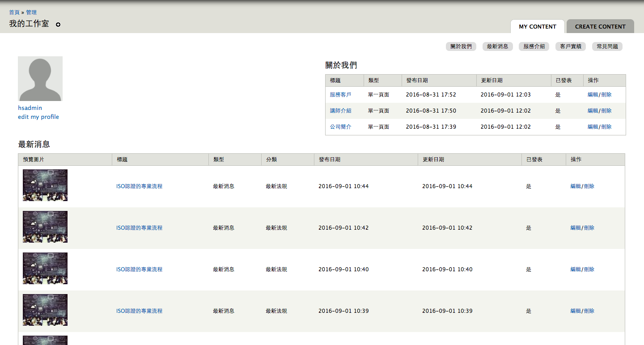Click the 我的工作室 page title
This screenshot has width=644, height=345.
[x=29, y=24]
